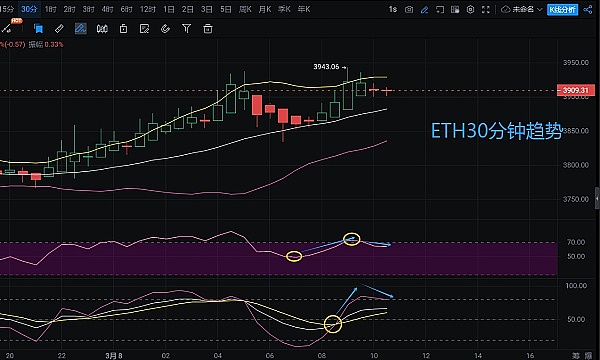Collapse the right side panel handle

[597, 198]
